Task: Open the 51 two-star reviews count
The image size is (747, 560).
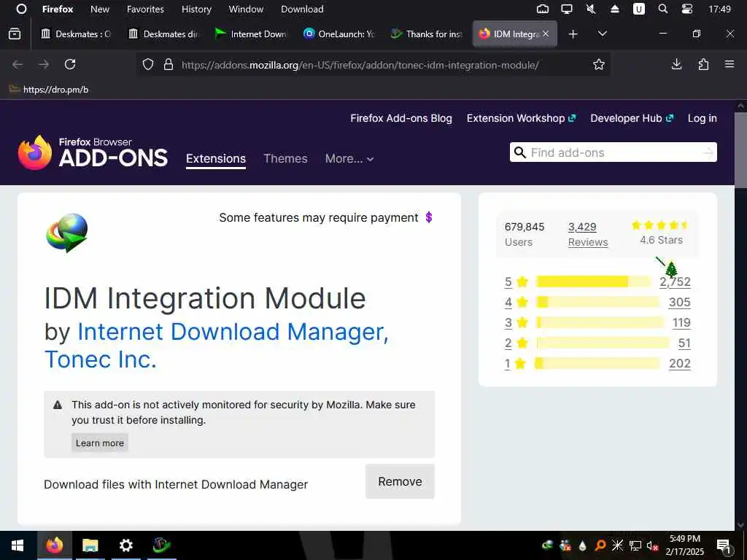Action: 684,343
